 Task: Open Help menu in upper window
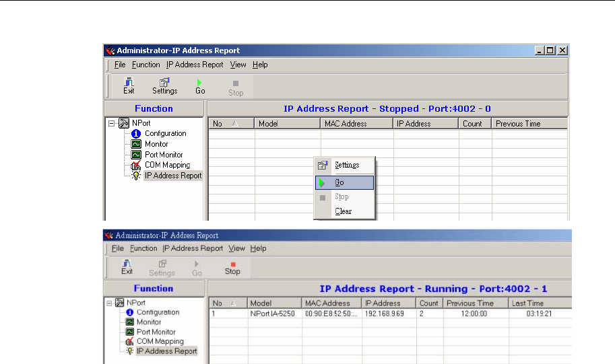260,65
